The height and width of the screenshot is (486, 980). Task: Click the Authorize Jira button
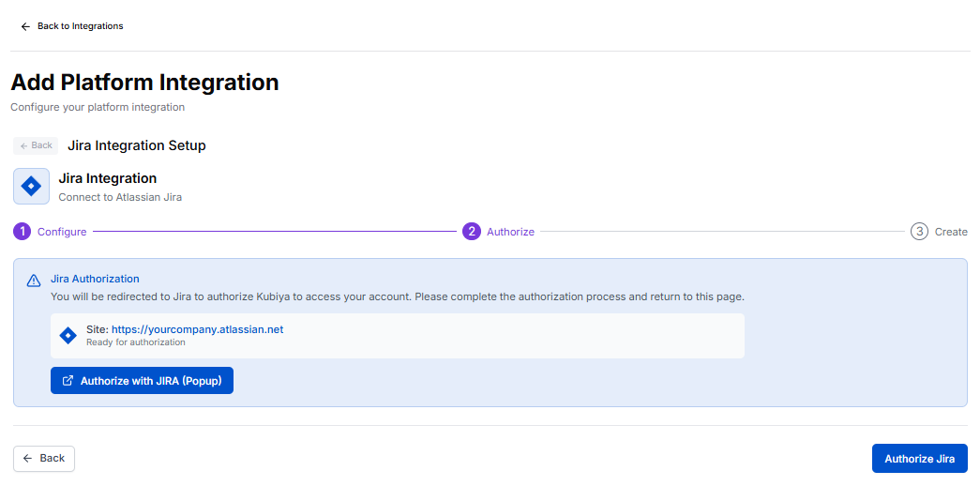point(919,459)
